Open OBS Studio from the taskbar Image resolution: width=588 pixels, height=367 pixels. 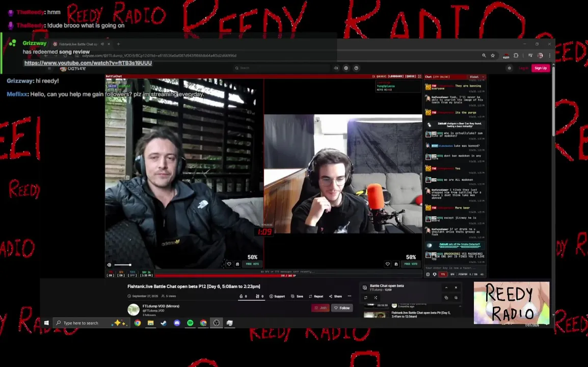(x=217, y=323)
